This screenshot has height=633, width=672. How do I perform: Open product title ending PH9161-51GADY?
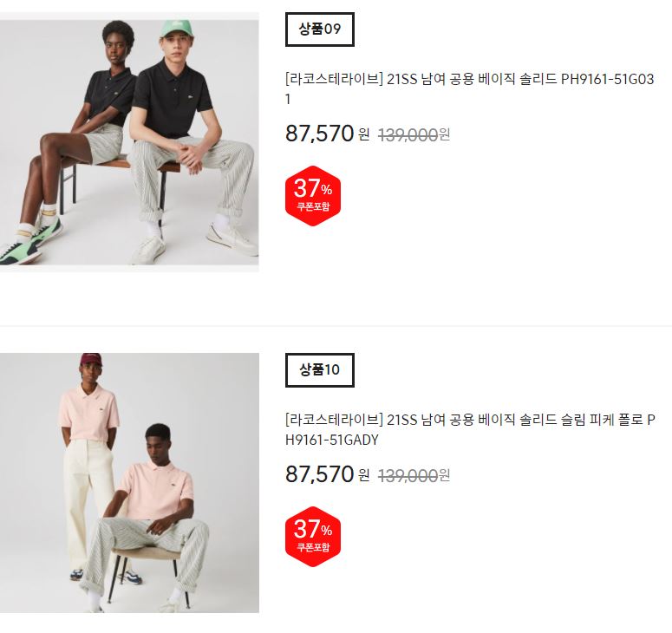(x=470, y=429)
